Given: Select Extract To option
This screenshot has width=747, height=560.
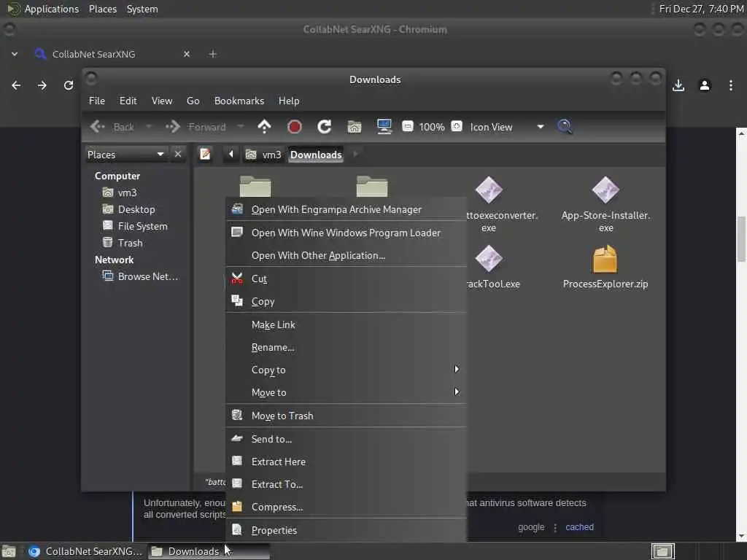Looking at the screenshot, I should point(347,484).
